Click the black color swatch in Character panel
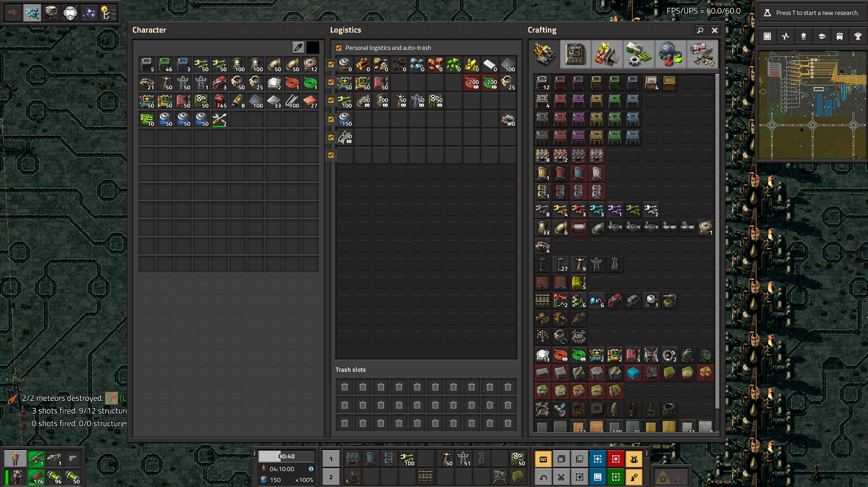Viewport: 868px width, 487px height. 313,47
